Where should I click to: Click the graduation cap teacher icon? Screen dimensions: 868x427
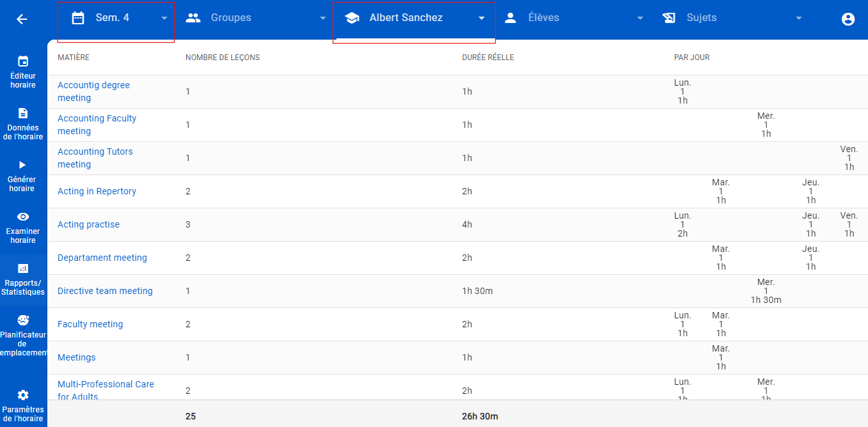click(352, 18)
